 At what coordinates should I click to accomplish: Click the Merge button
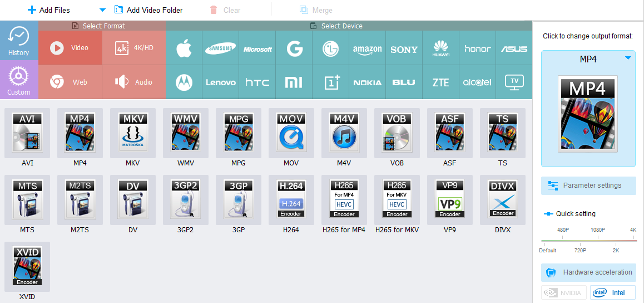coord(316,10)
